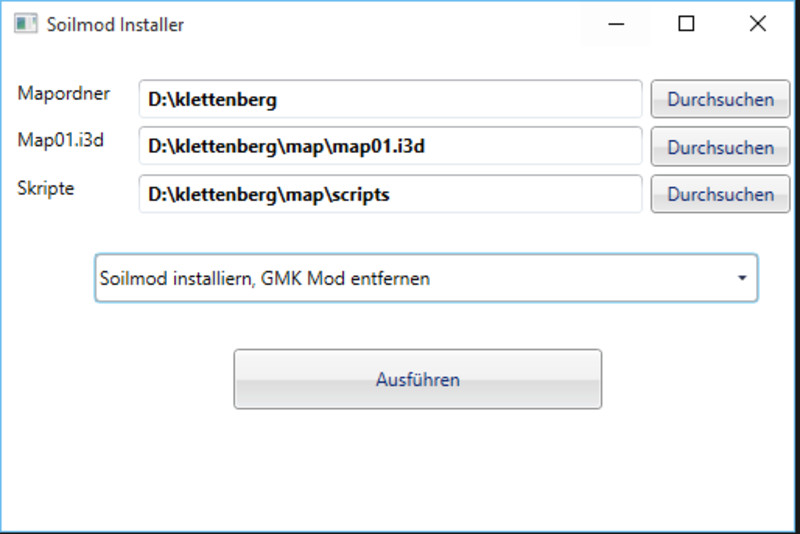
Task: Click the Map01.i3d label
Action: pos(61,140)
